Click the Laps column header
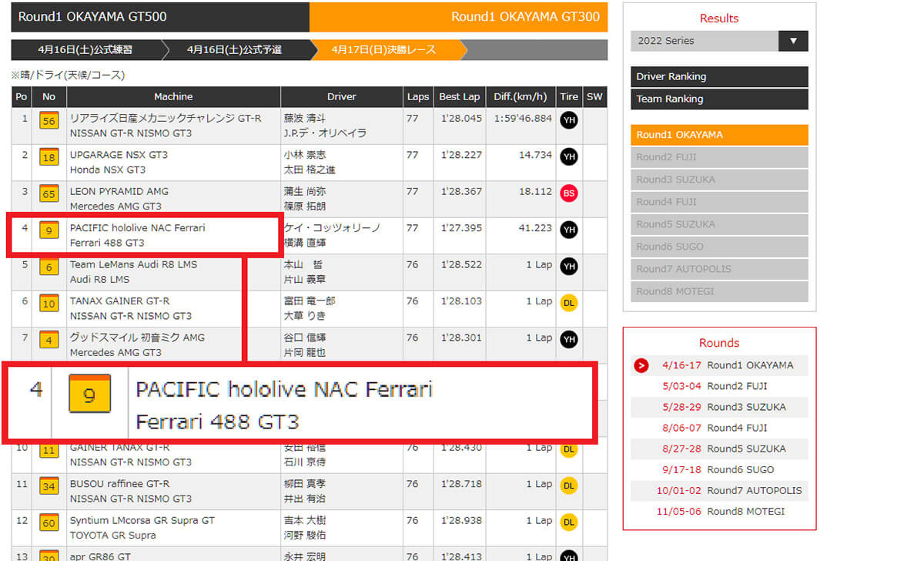The width and height of the screenshot is (924, 561). pos(418,97)
